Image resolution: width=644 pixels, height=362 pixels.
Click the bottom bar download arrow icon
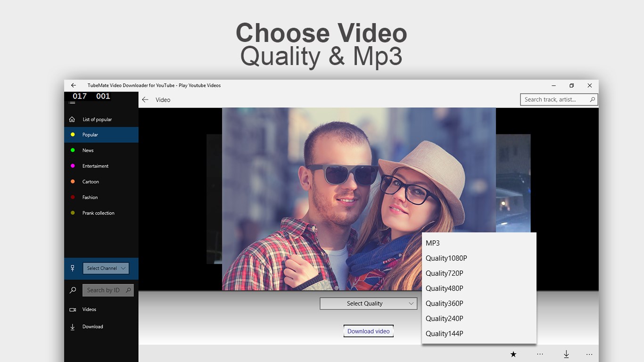tap(567, 354)
